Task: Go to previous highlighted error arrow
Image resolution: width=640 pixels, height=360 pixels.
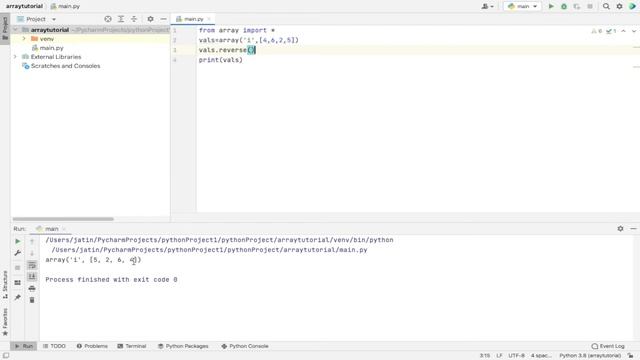Action: point(623,31)
